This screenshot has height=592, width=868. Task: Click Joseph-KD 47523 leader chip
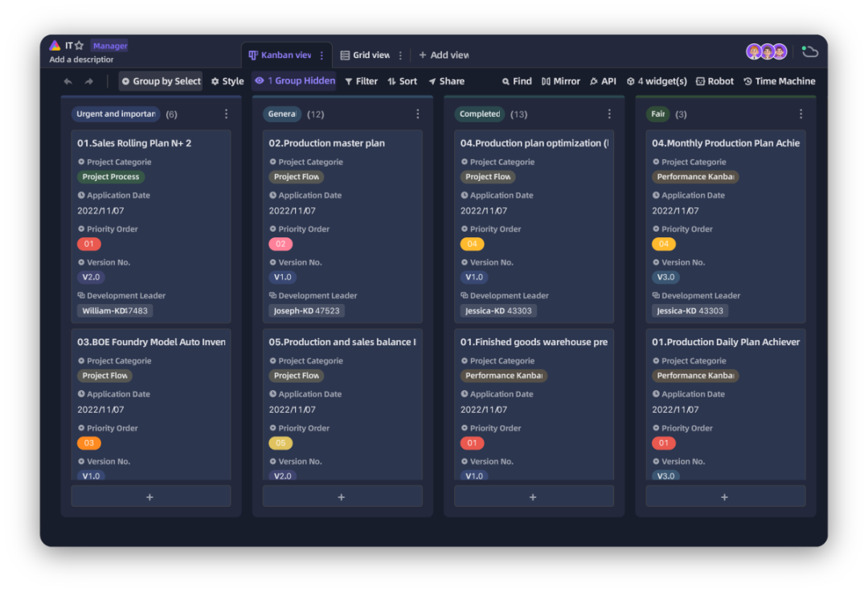click(x=306, y=310)
